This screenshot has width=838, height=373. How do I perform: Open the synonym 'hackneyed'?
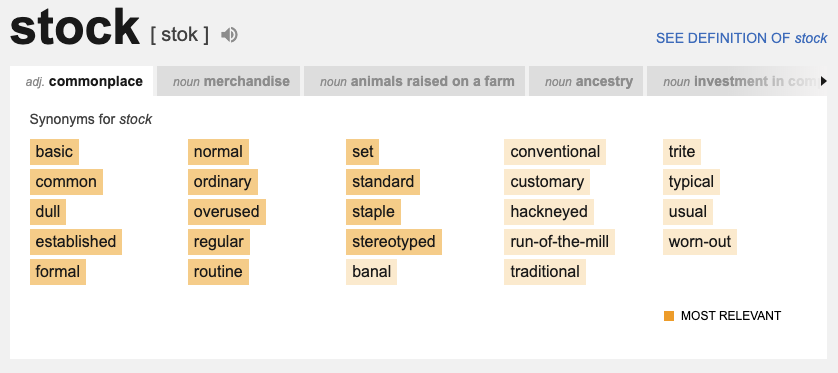[x=549, y=212]
